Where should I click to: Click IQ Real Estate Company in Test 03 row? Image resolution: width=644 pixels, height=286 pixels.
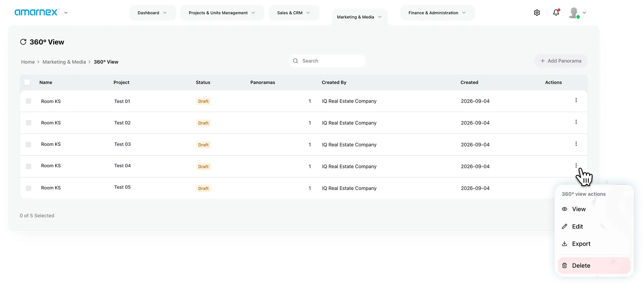point(349,144)
